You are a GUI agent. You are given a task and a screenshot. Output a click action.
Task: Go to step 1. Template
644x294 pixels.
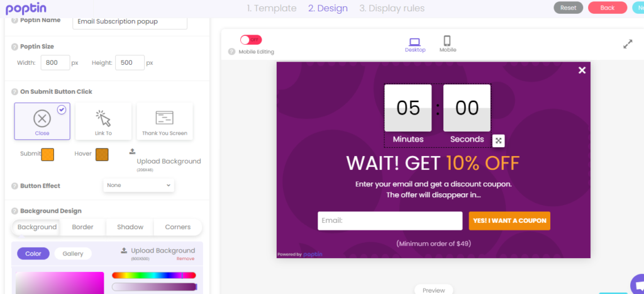tap(272, 8)
